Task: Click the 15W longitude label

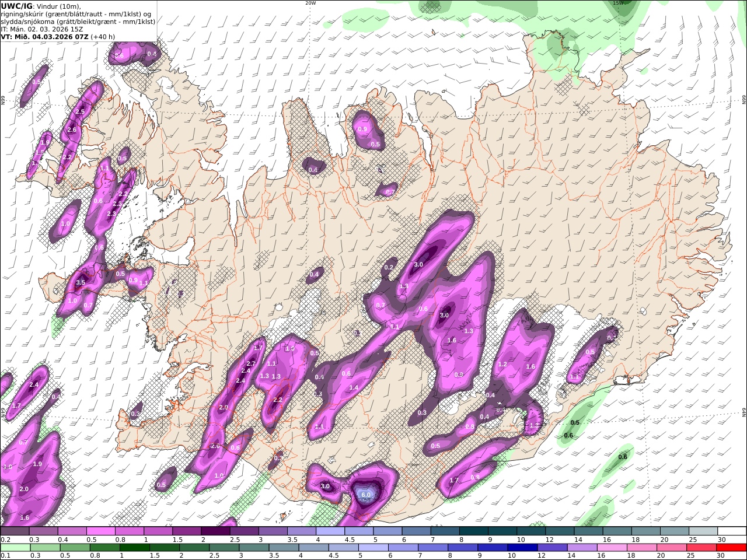Action: click(618, 3)
